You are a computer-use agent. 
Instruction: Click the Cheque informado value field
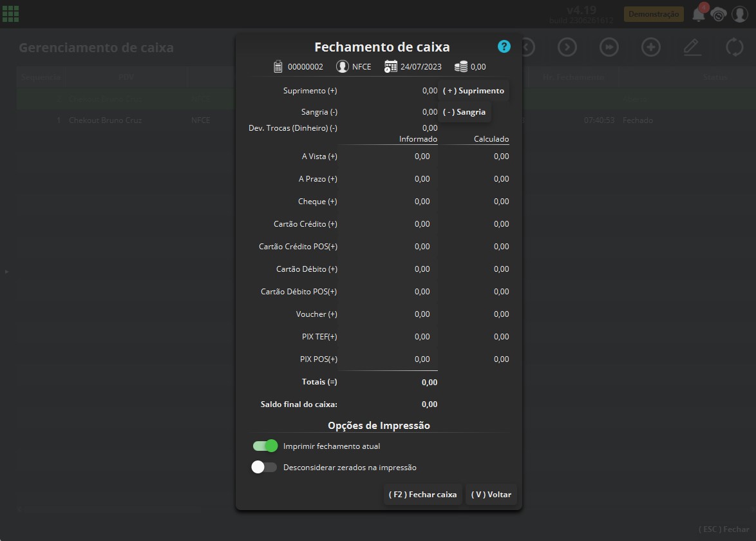point(388,202)
